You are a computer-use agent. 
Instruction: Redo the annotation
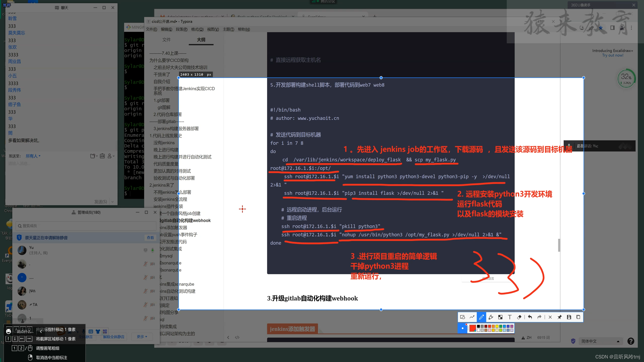point(539,317)
